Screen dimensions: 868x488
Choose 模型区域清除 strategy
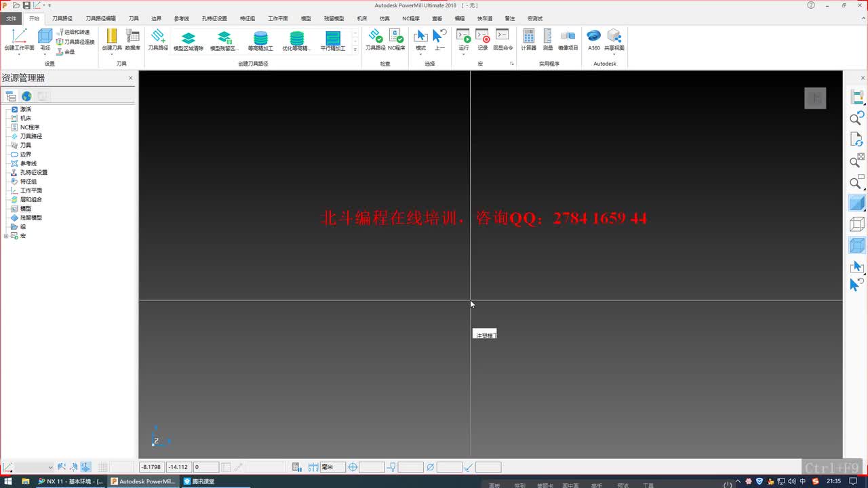click(x=189, y=40)
